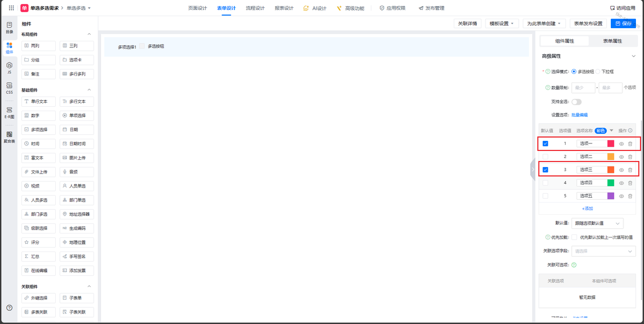Go to the 流程设计 tab
This screenshot has height=324, width=644.
pyautogui.click(x=255, y=8)
